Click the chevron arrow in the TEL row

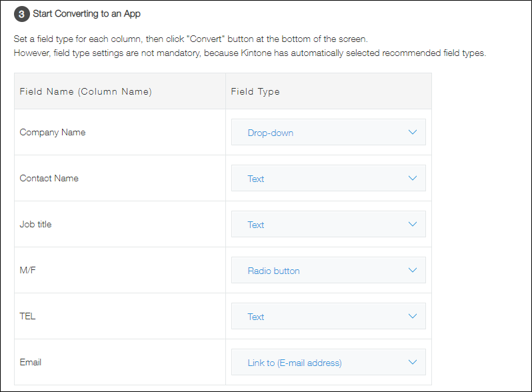[412, 316]
